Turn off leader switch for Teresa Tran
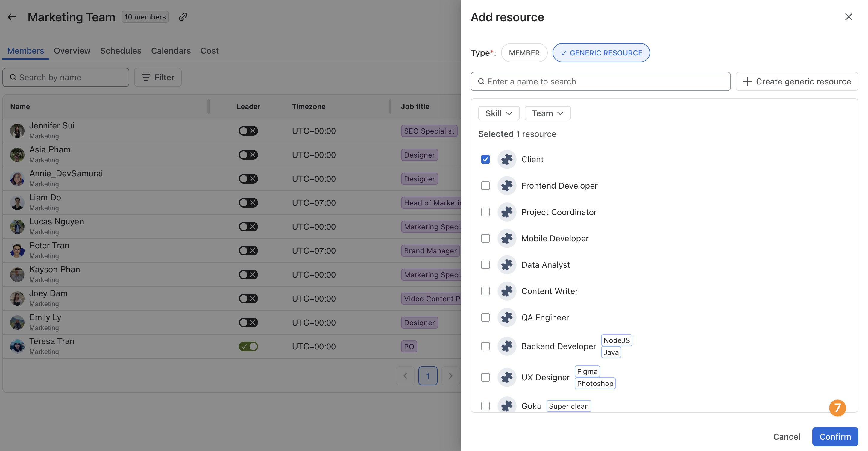868x451 pixels. [x=248, y=346]
